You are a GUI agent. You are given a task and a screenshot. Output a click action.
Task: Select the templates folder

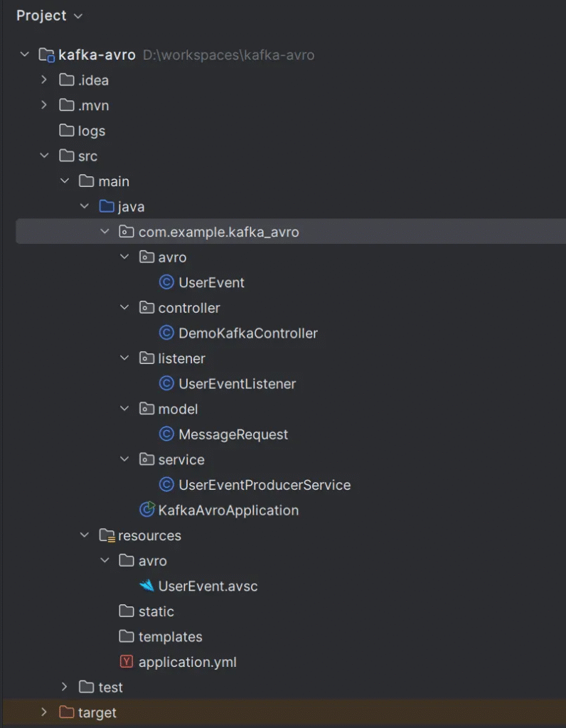170,637
